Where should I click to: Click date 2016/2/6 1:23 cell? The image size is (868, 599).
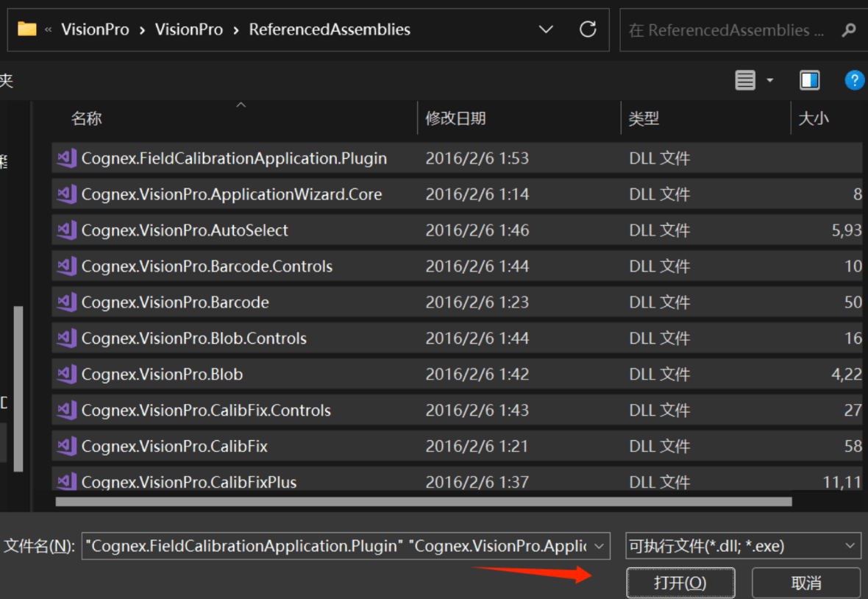(x=477, y=302)
